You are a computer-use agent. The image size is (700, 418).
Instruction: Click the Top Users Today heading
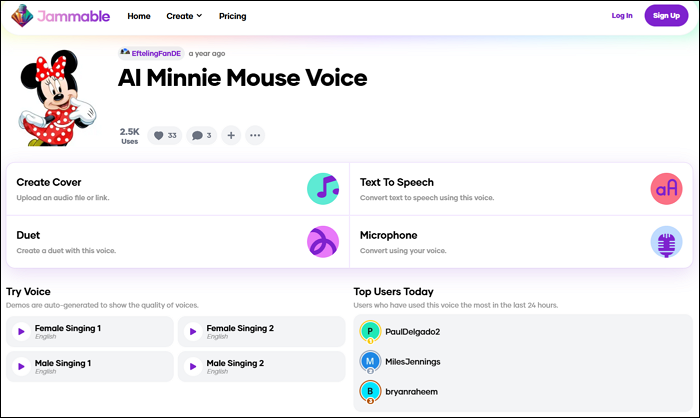tap(393, 292)
